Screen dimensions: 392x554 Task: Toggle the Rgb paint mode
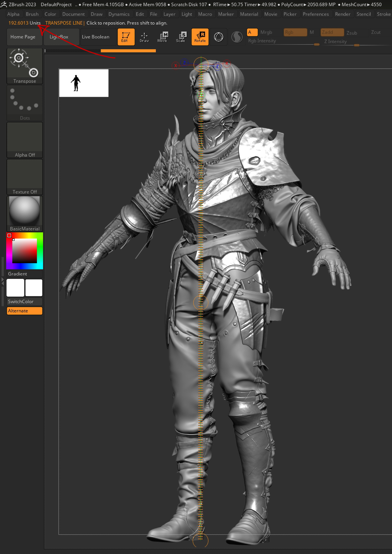point(295,32)
